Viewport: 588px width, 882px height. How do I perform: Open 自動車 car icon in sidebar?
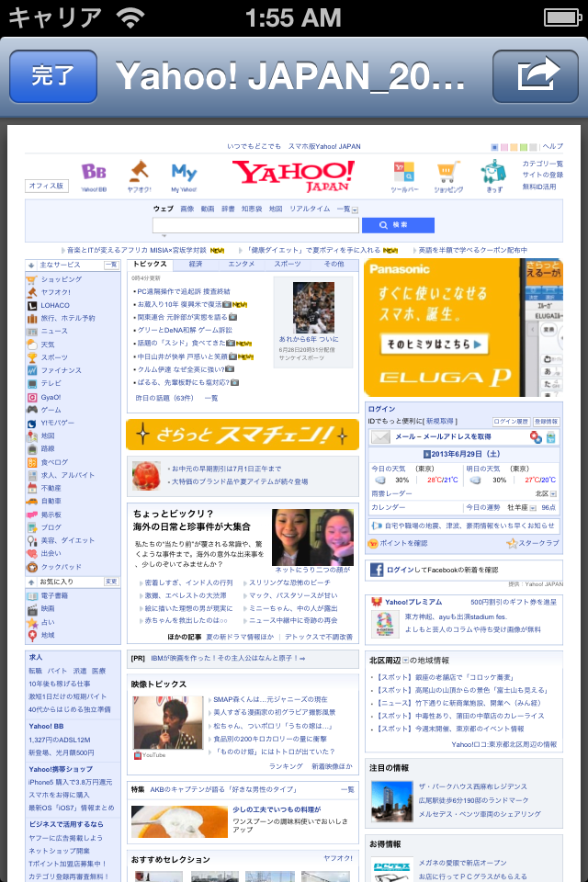point(33,502)
